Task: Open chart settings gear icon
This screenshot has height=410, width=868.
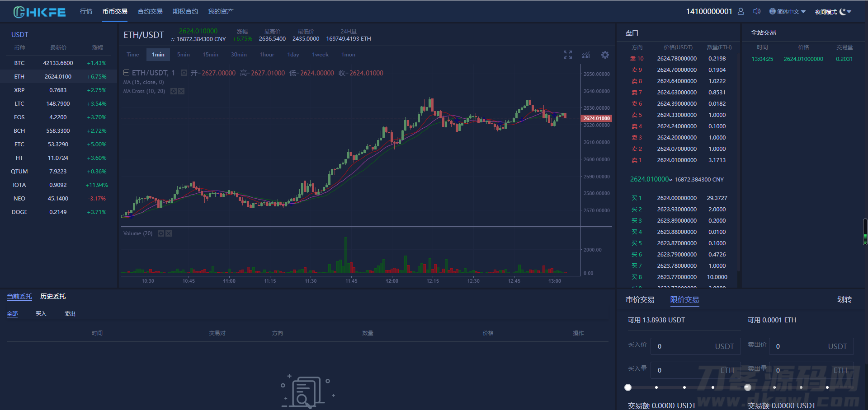Action: pyautogui.click(x=605, y=55)
